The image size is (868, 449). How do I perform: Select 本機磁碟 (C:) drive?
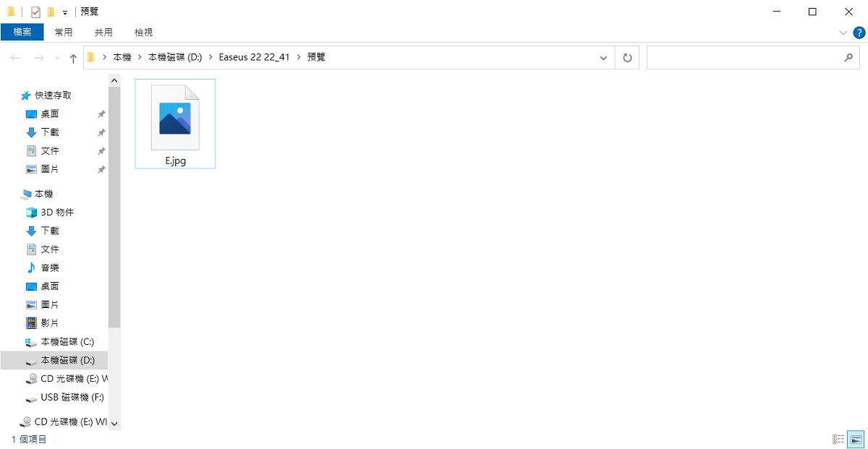[67, 342]
